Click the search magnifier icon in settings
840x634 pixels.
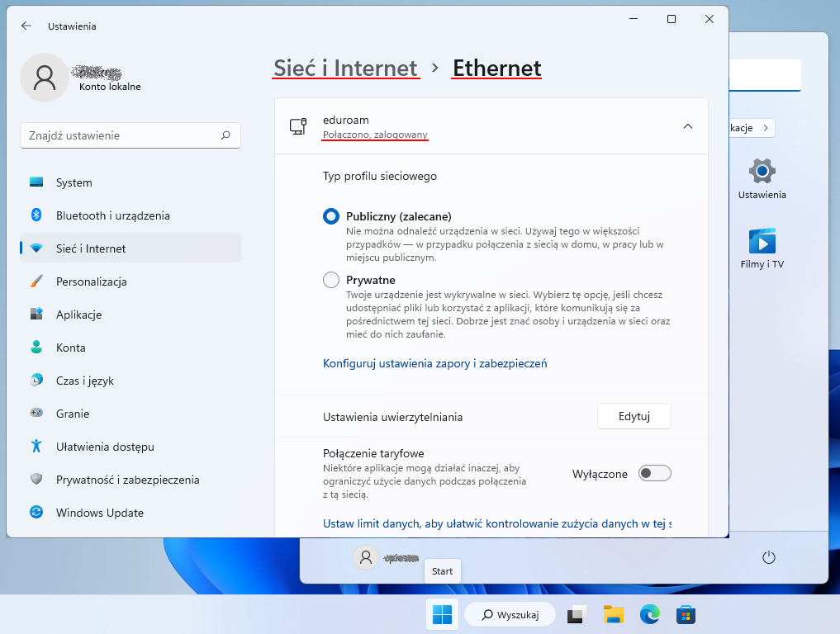tap(225, 135)
